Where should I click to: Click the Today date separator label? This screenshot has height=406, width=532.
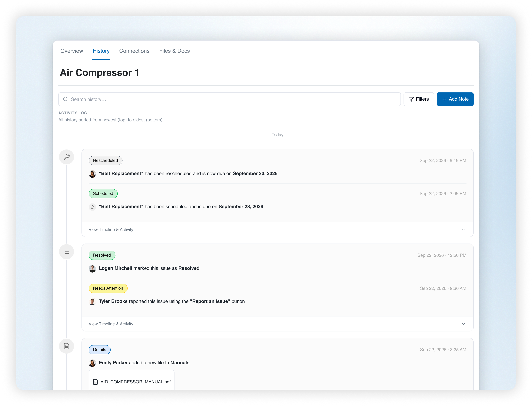tap(278, 135)
